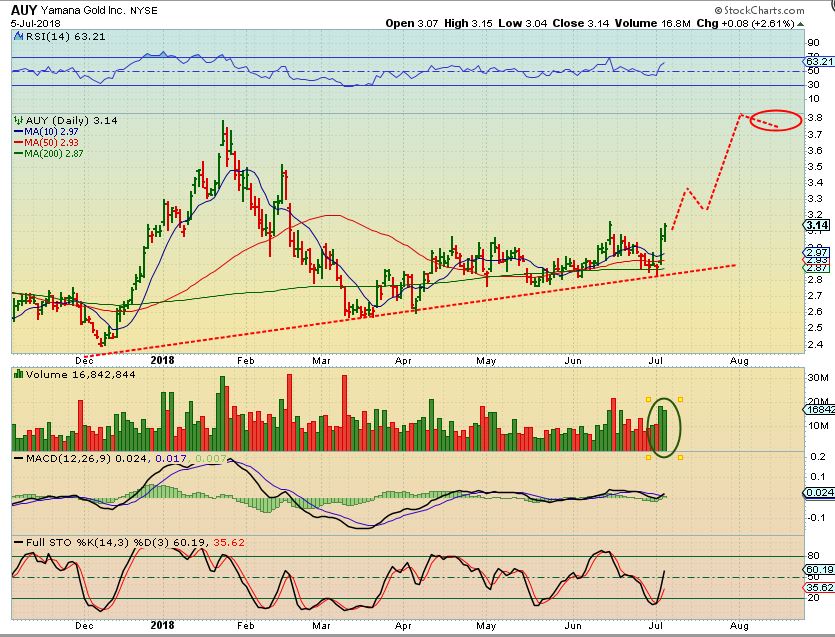
Task: Click the 3.8 price axis label
Action: pyautogui.click(x=815, y=118)
